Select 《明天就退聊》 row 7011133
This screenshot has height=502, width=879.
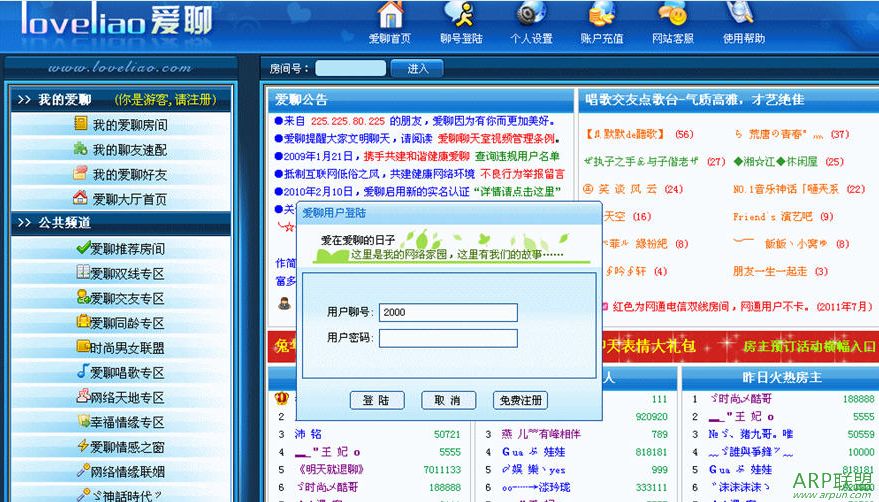(x=370, y=469)
